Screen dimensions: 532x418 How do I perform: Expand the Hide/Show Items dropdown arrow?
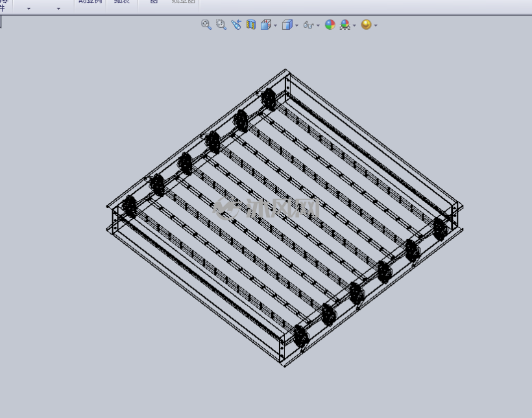click(318, 25)
